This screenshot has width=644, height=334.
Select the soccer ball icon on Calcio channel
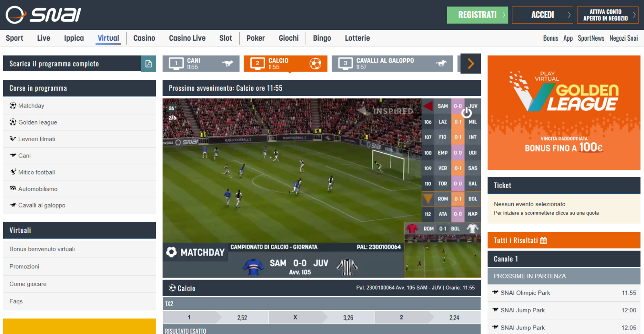tap(315, 63)
